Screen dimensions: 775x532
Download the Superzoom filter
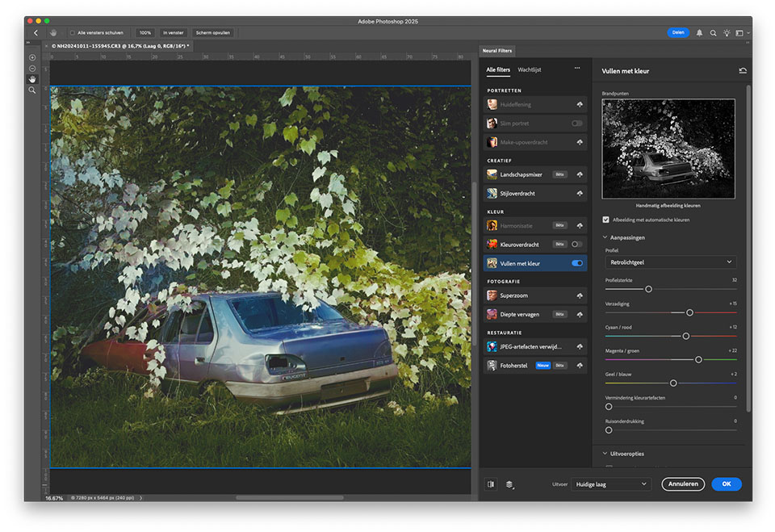click(x=580, y=295)
